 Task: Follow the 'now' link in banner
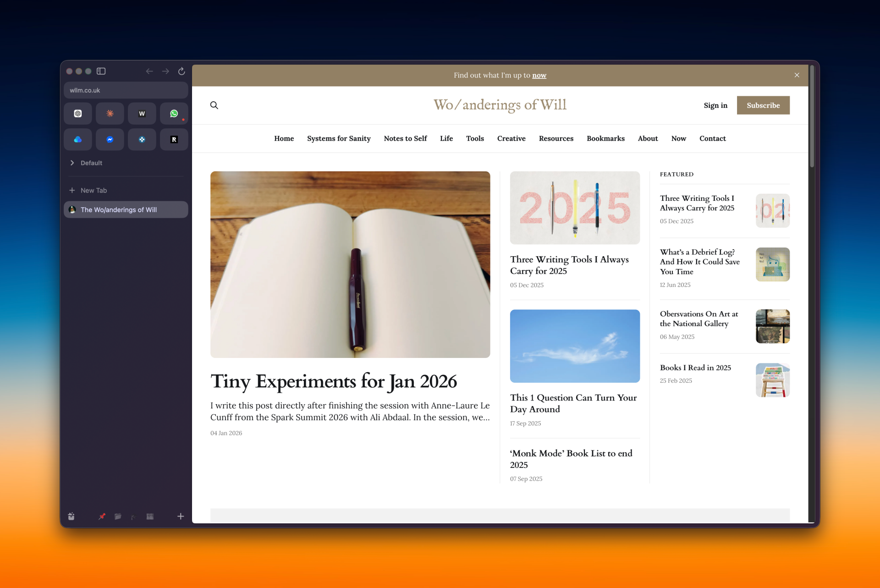pyautogui.click(x=539, y=75)
